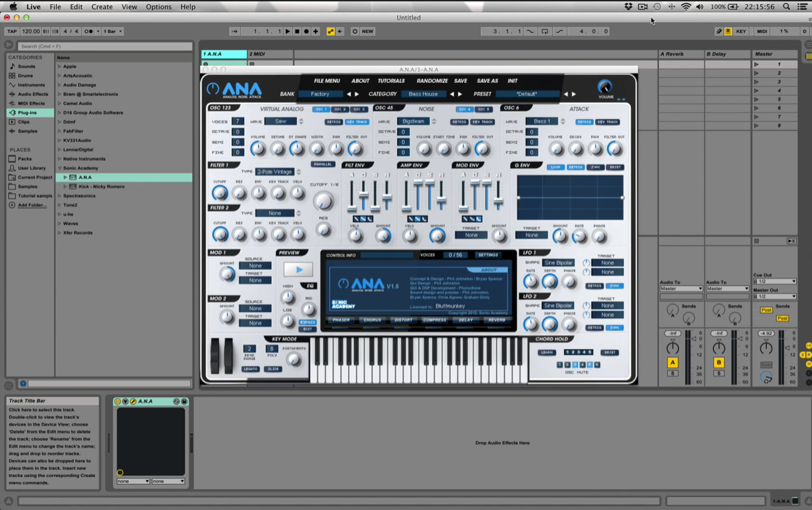Toggle G ENV LOOP button
The image size is (812, 510).
click(x=556, y=167)
